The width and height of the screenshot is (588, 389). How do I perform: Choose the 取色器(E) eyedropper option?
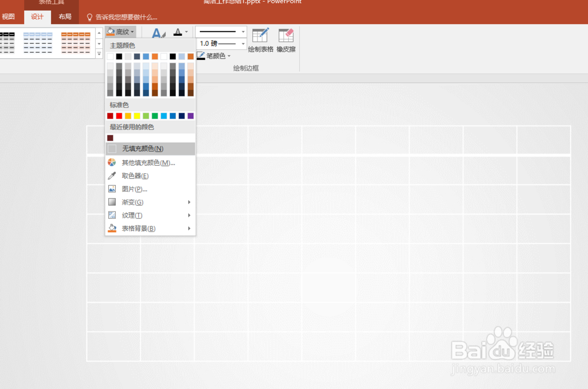[x=151, y=176]
